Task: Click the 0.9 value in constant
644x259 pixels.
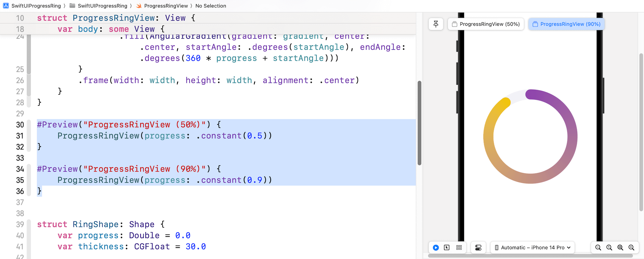Action: pos(255,180)
